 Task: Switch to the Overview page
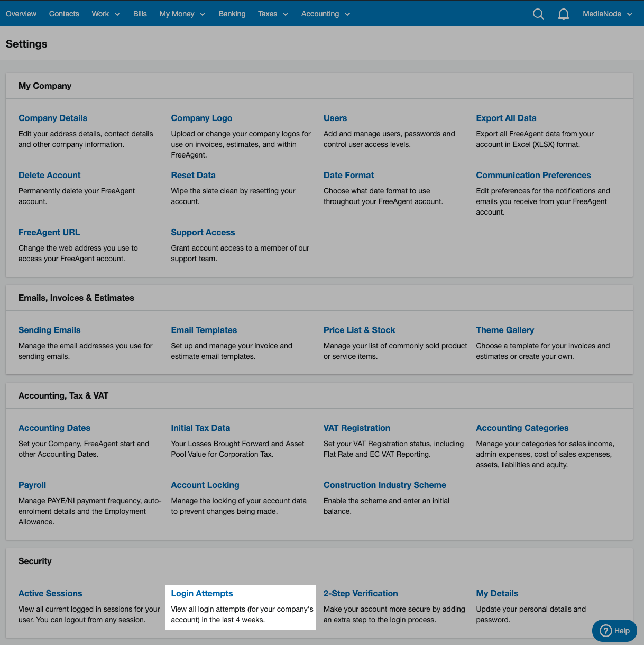[21, 14]
